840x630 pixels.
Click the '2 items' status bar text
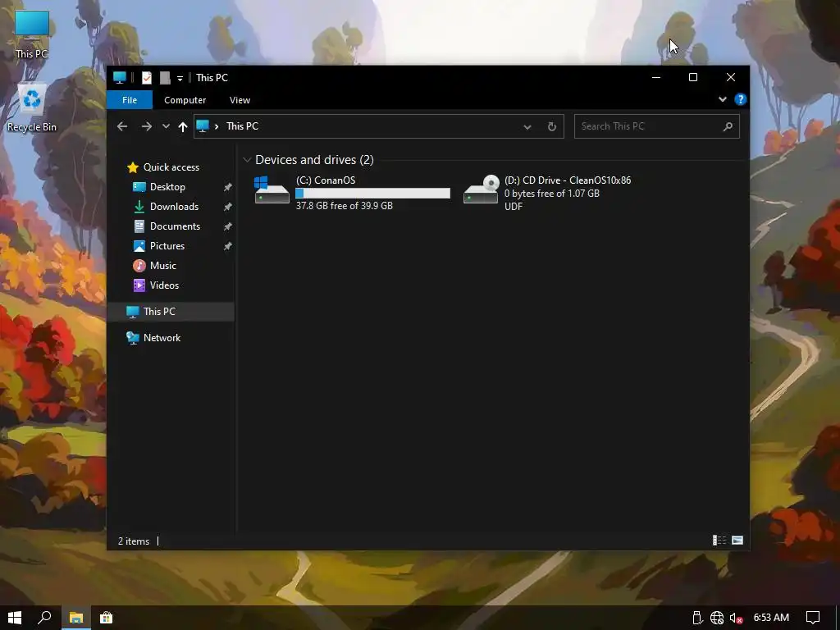[x=134, y=541]
